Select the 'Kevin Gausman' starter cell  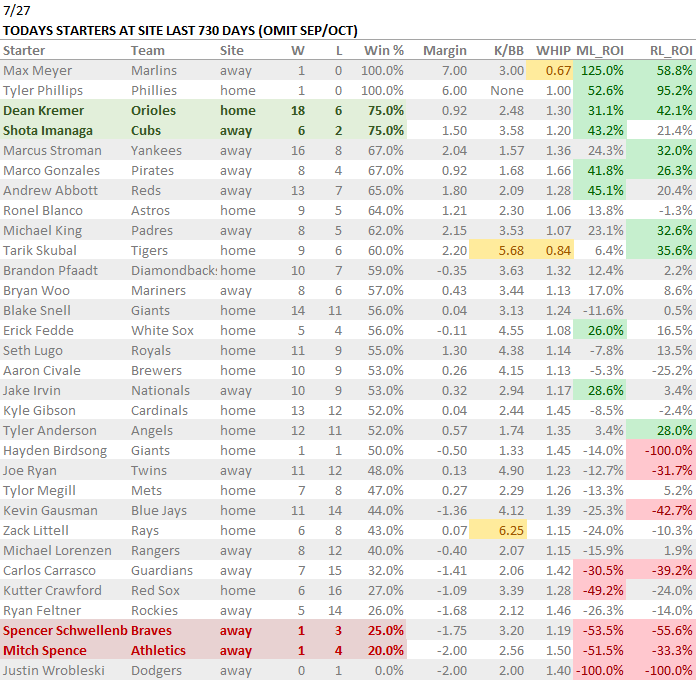50,510
